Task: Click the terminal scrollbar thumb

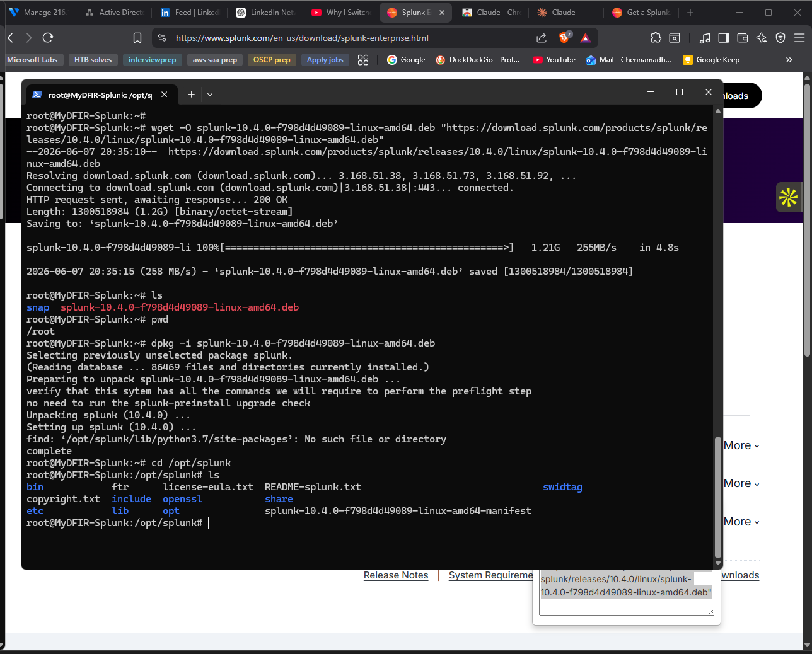Action: click(717, 498)
